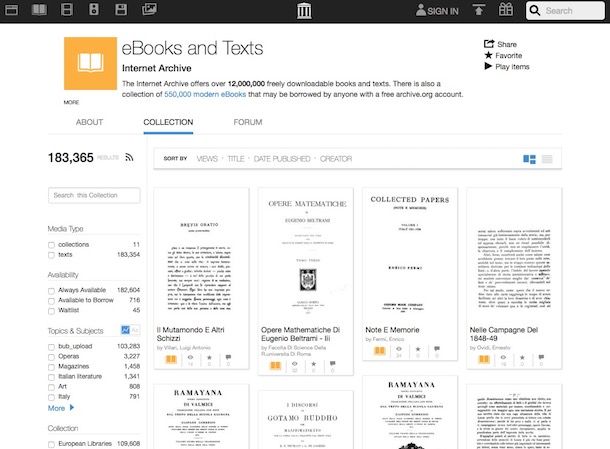The width and height of the screenshot is (610, 449).
Task: Toggle topics sort by count chart icon
Action: [125, 330]
